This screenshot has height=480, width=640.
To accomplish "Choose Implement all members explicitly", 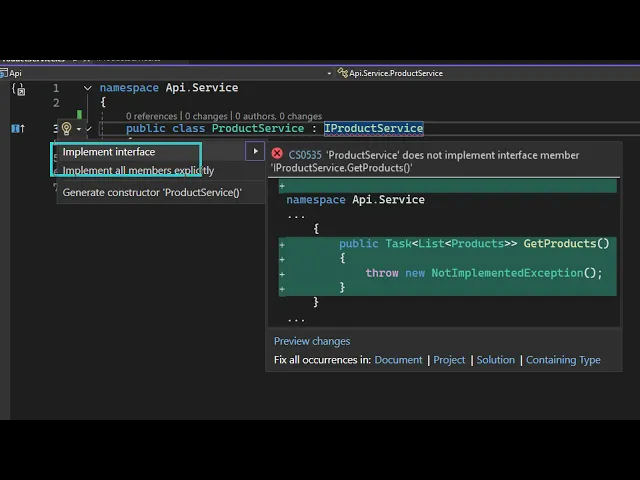I will pyautogui.click(x=138, y=170).
